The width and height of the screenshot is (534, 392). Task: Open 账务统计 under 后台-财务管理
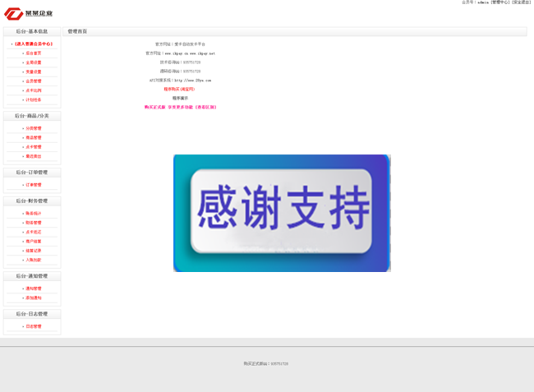click(34, 214)
